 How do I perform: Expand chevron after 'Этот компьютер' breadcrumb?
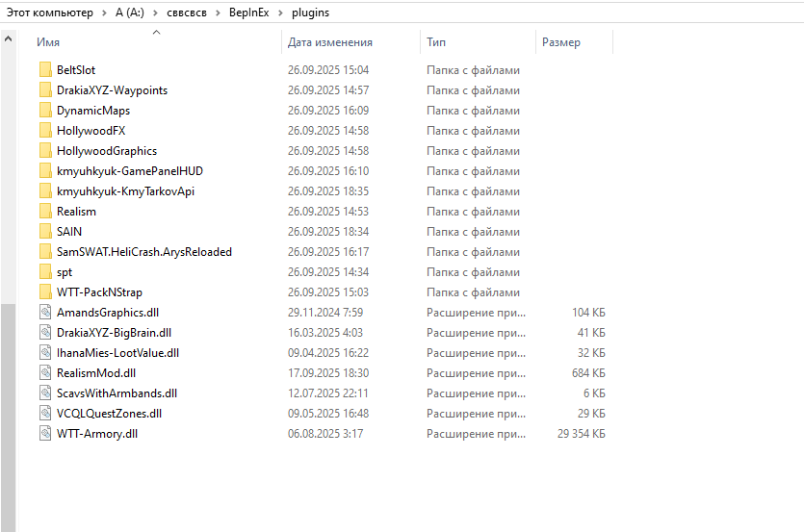pos(105,13)
